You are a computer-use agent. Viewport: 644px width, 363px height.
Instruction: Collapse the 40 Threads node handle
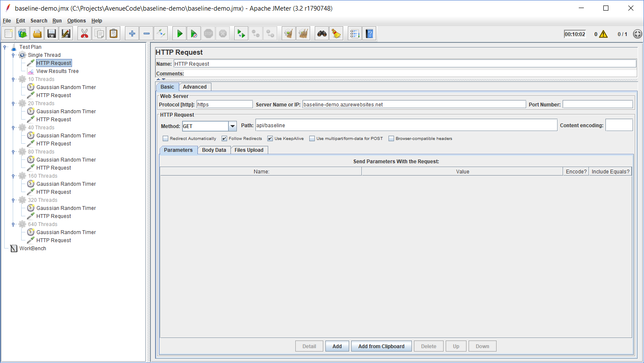(14, 128)
